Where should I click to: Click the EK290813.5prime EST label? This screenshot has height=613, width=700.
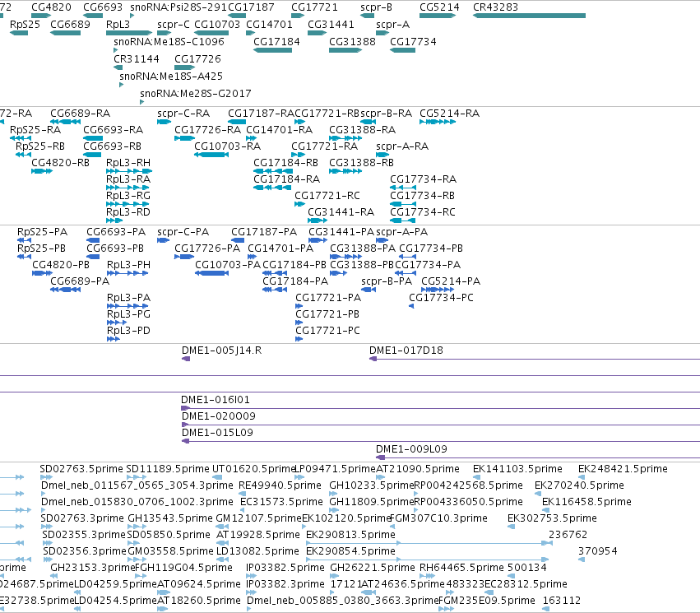click(350, 535)
